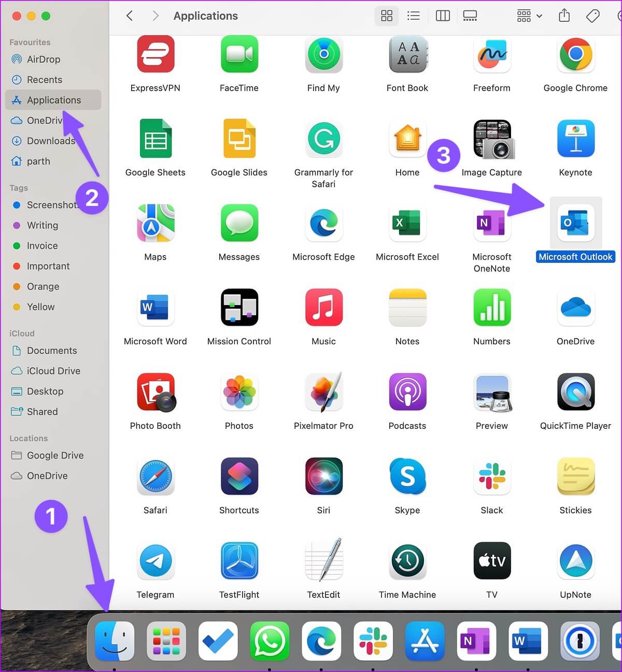Open the Music app icon
This screenshot has height=672, width=622.
pos(323,307)
